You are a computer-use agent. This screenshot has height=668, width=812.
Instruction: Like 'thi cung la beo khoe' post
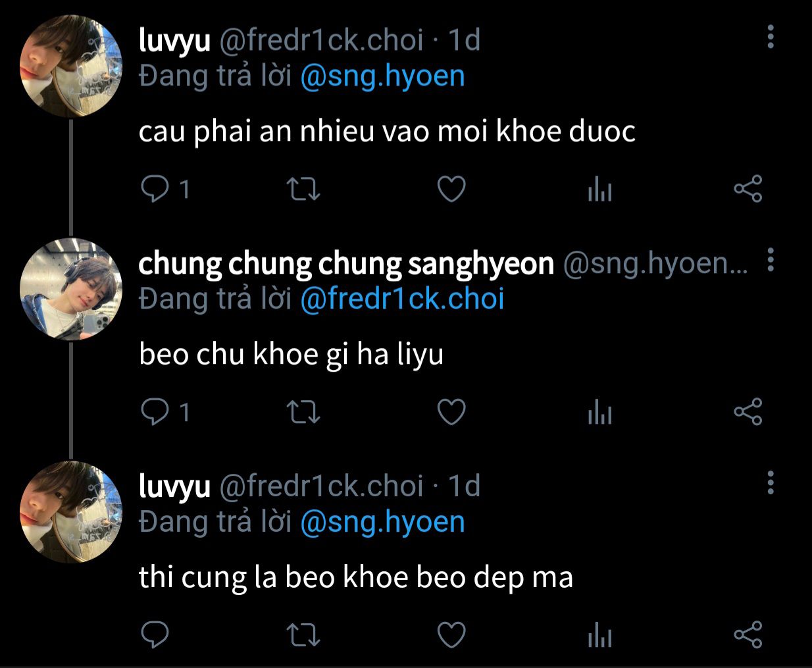click(451, 636)
